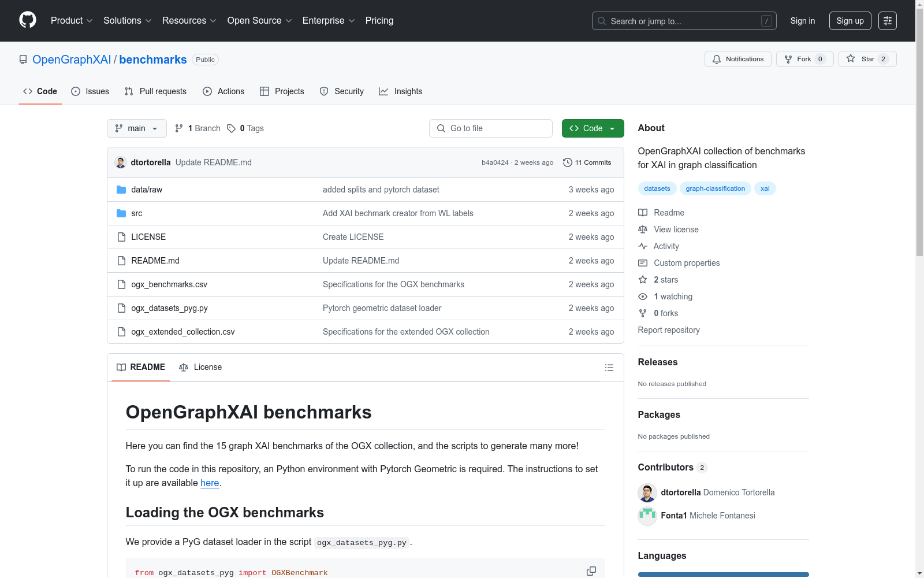Click the commit history clock icon
Screen dimensions: 924x578
(x=568, y=162)
